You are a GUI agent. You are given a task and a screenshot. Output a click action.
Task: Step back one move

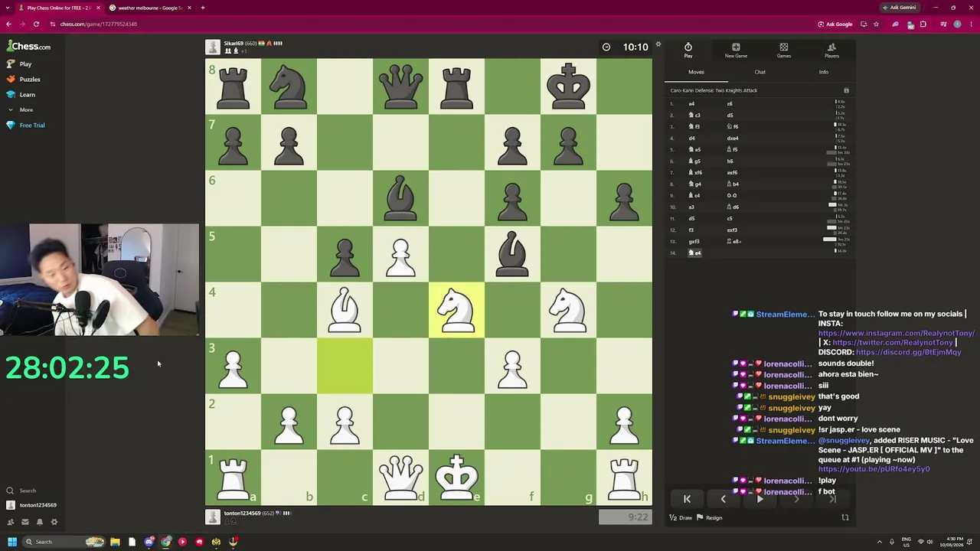click(x=723, y=499)
